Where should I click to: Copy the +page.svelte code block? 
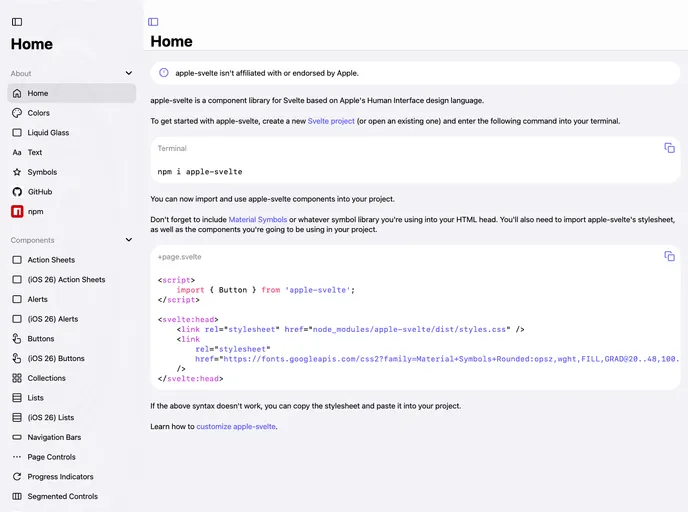(x=670, y=256)
